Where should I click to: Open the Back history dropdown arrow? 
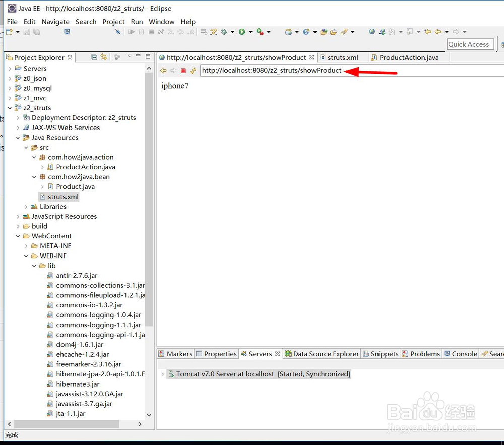447,32
